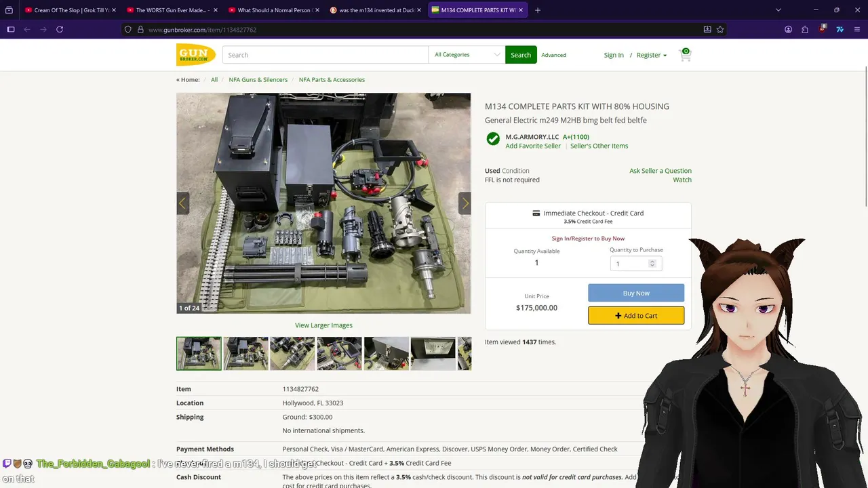Viewport: 868px width, 488px height.
Task: Open NFA Guns & Silencers breadcrumb
Action: [x=258, y=79]
